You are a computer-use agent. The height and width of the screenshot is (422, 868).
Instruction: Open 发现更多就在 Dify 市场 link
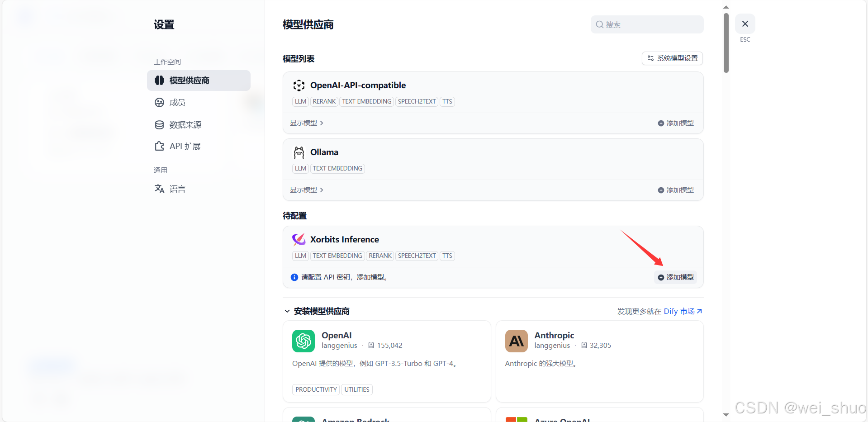(659, 311)
